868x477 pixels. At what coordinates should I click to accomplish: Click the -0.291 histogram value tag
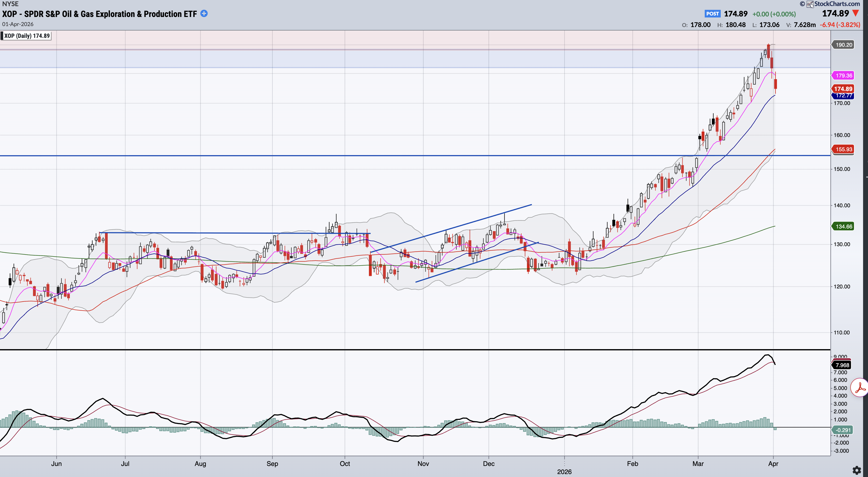[843, 430]
